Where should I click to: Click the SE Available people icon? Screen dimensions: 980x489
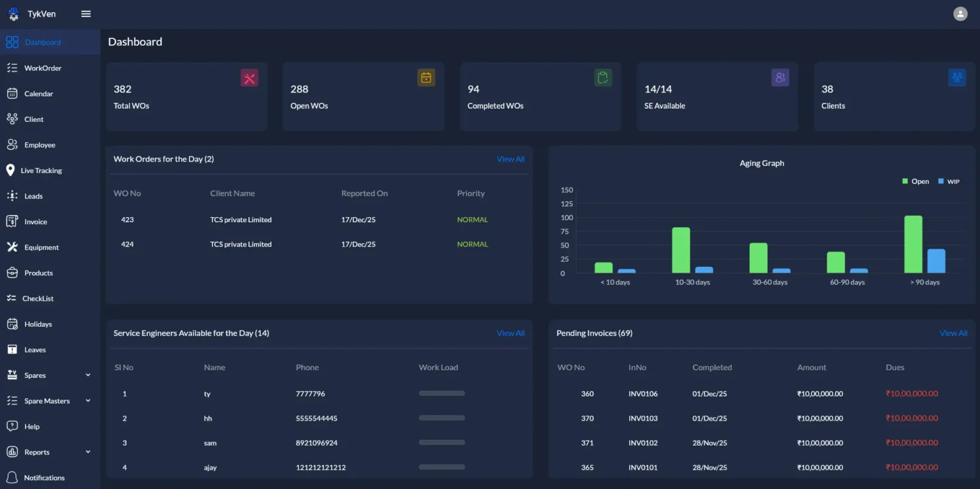coord(780,78)
